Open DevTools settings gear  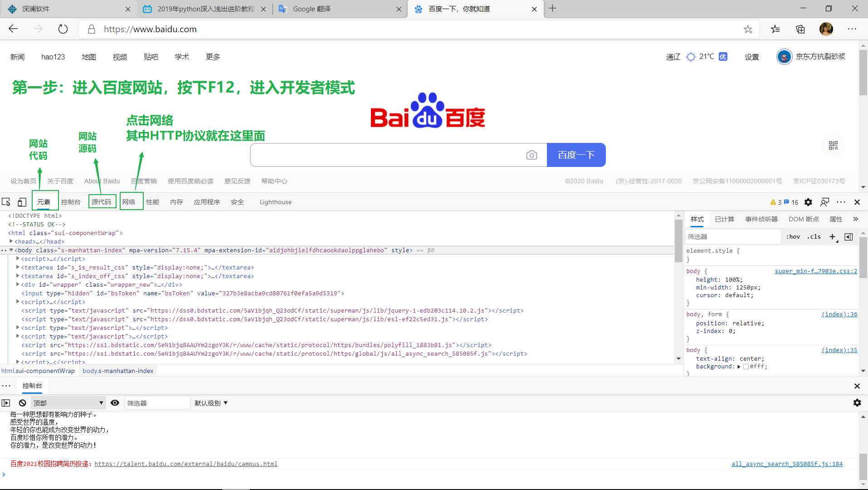(x=808, y=202)
